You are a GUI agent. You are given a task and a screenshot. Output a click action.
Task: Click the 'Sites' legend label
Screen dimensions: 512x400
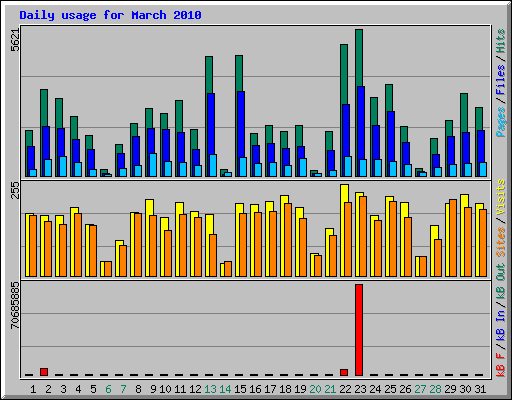[x=501, y=242]
